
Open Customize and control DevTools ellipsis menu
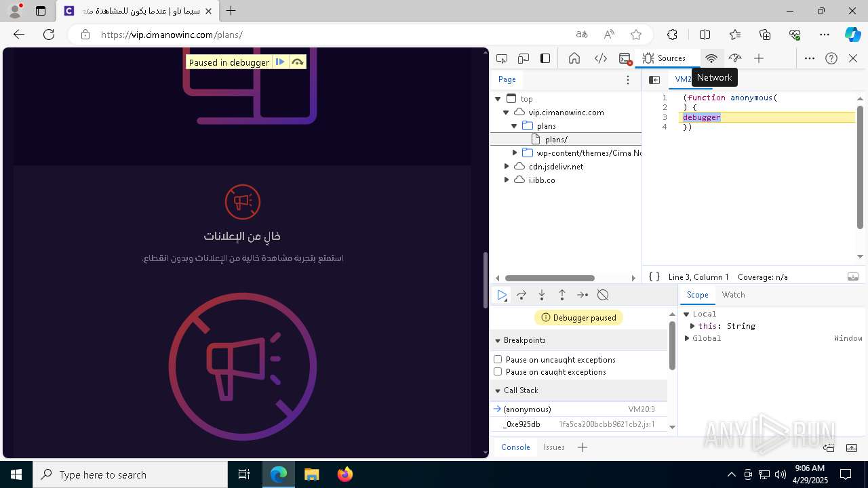(x=810, y=58)
